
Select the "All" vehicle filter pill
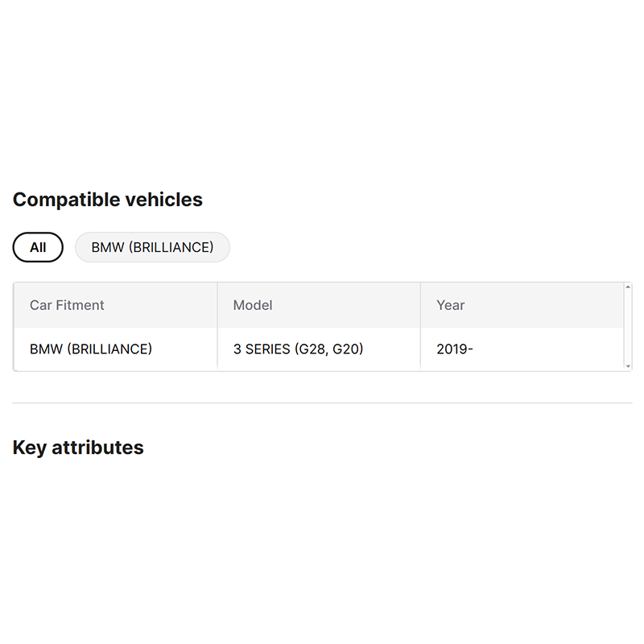tap(38, 248)
